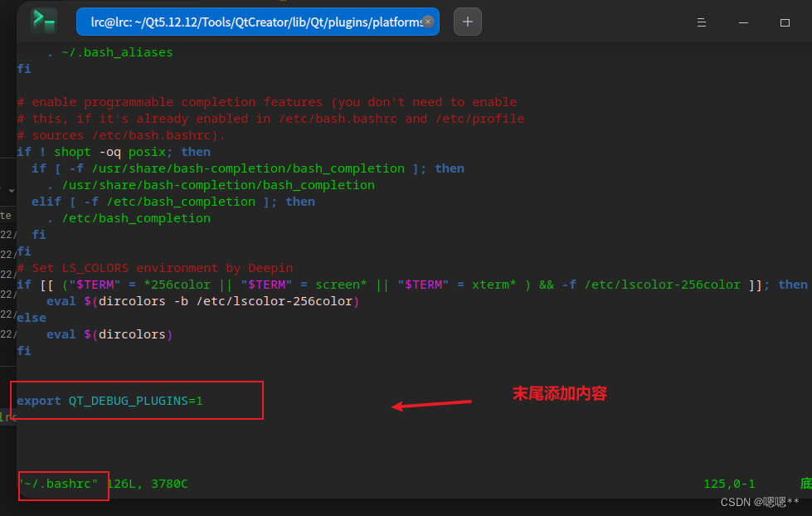
Task: Click the line 'if ! shopt -oq posix; then'
Action: tap(114, 152)
